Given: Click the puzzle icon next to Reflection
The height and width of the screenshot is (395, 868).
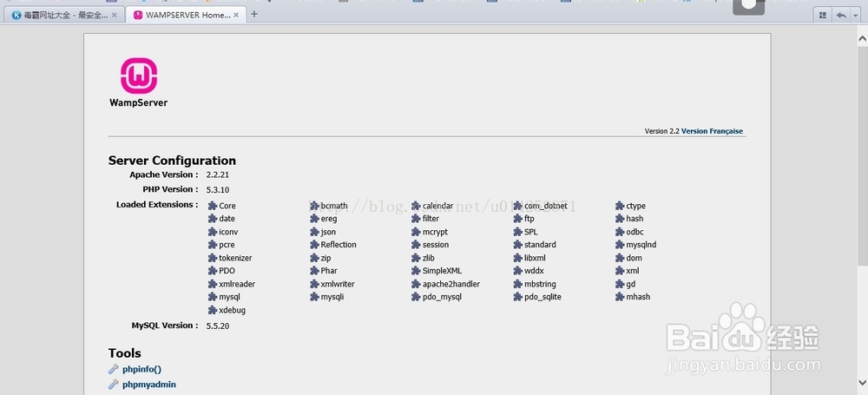Looking at the screenshot, I should click(x=314, y=244).
